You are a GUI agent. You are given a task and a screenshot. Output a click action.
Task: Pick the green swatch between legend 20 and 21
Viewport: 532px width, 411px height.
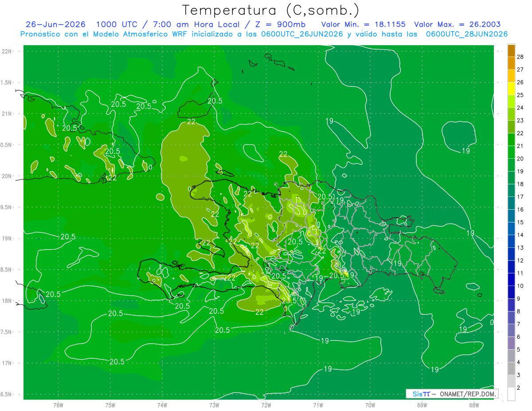511,153
